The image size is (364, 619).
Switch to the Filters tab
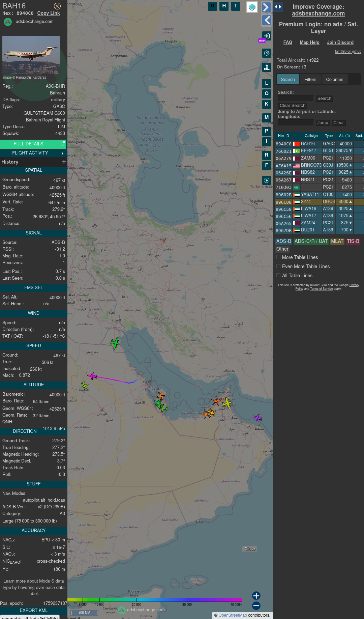[x=310, y=80]
